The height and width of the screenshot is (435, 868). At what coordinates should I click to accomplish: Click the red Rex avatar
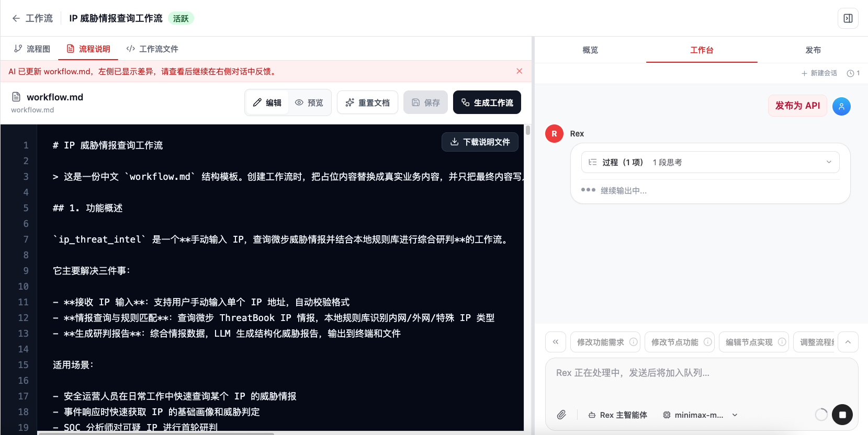click(x=554, y=134)
